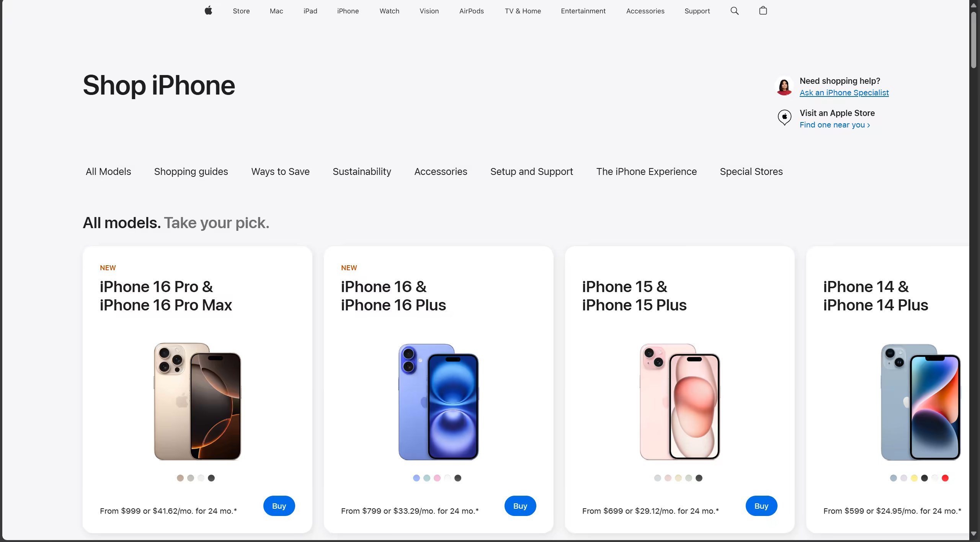Open the Apple logo home link
The width and height of the screenshot is (980, 542).
pos(208,11)
